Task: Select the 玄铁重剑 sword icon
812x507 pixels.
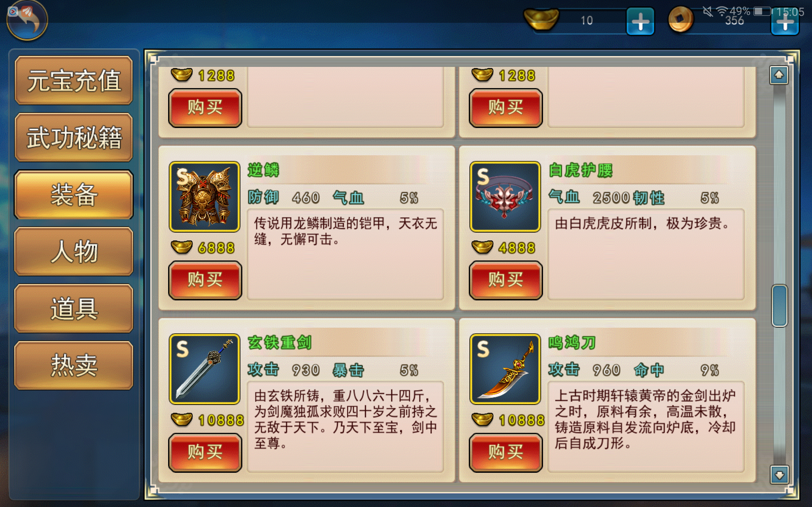Action: [x=204, y=369]
